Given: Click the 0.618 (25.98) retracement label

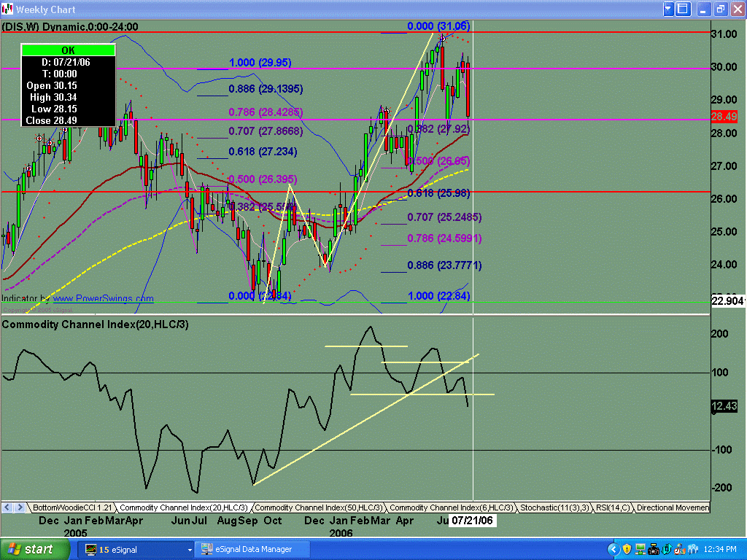Looking at the screenshot, I should pyautogui.click(x=438, y=192).
